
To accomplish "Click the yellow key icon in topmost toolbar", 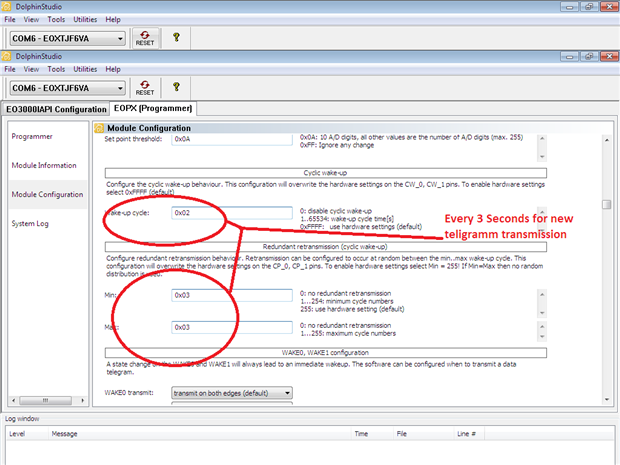I will pos(176,37).
